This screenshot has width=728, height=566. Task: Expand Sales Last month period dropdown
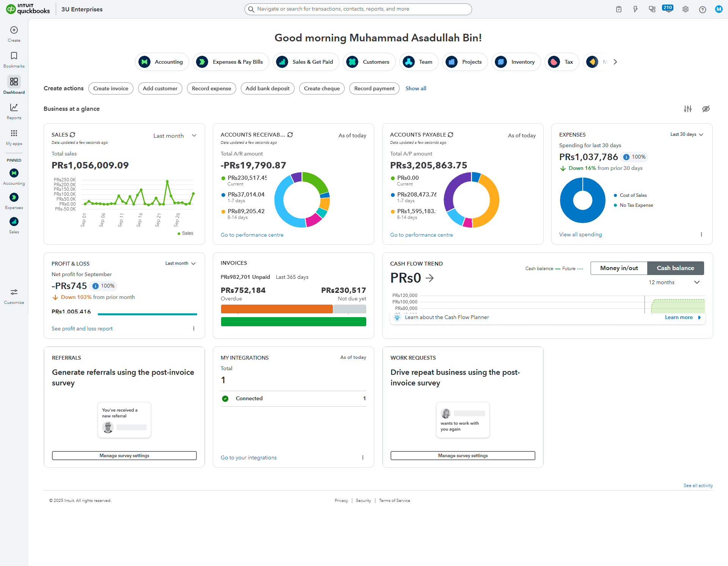pyautogui.click(x=175, y=136)
